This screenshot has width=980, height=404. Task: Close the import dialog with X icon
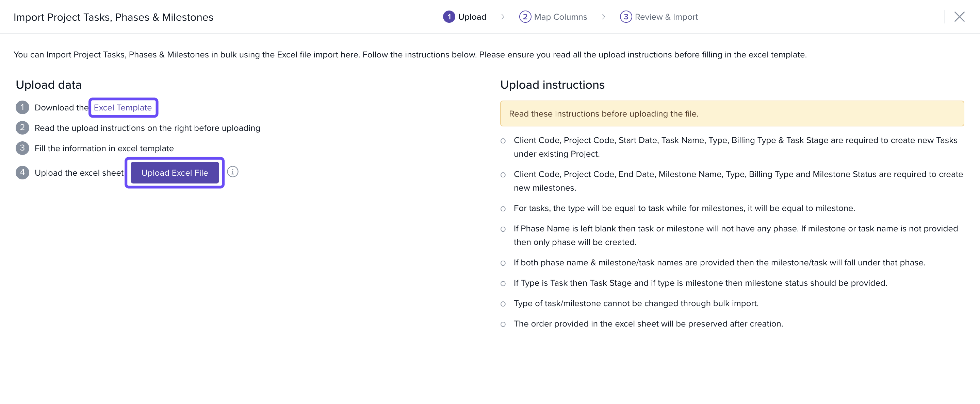click(959, 17)
